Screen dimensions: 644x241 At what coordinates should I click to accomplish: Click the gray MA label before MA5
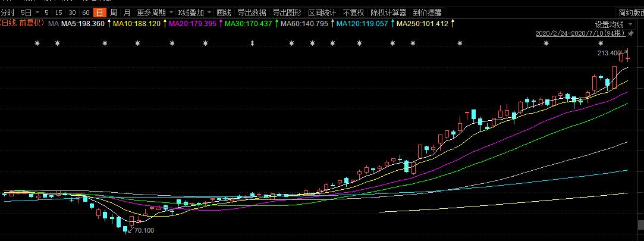tap(54, 24)
